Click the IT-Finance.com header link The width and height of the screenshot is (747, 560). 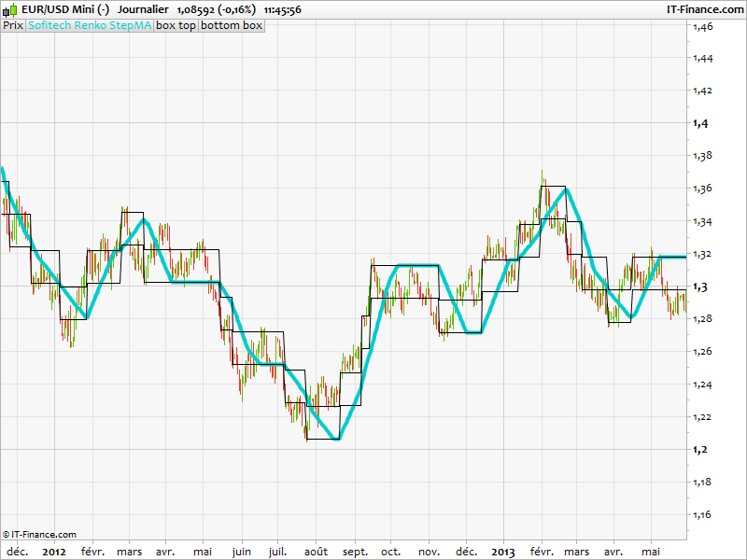705,9
